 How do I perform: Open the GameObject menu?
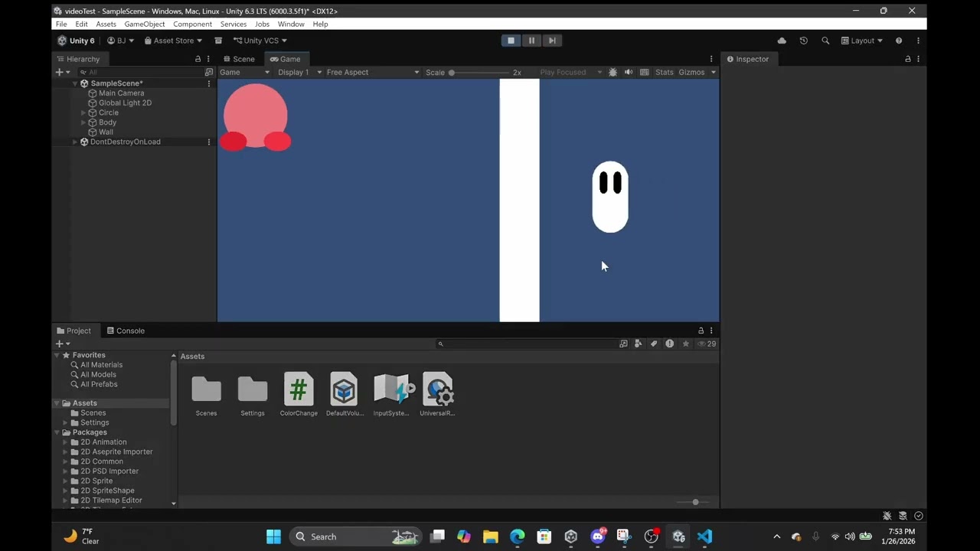[145, 24]
